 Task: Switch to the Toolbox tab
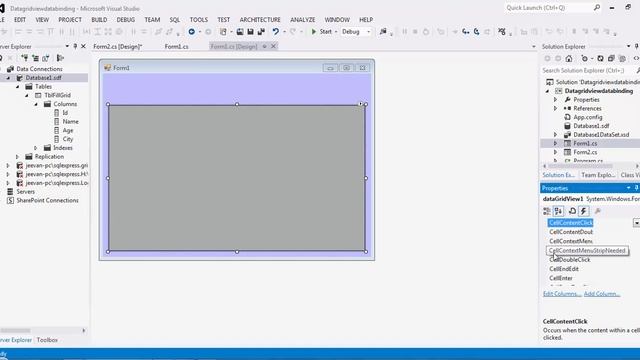[x=47, y=340]
